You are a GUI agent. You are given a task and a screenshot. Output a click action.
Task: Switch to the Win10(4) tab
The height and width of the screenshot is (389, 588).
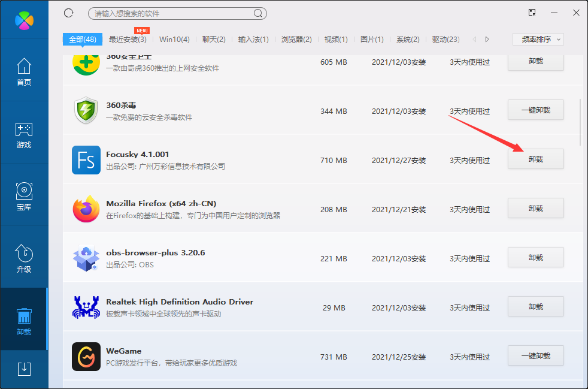coord(174,40)
